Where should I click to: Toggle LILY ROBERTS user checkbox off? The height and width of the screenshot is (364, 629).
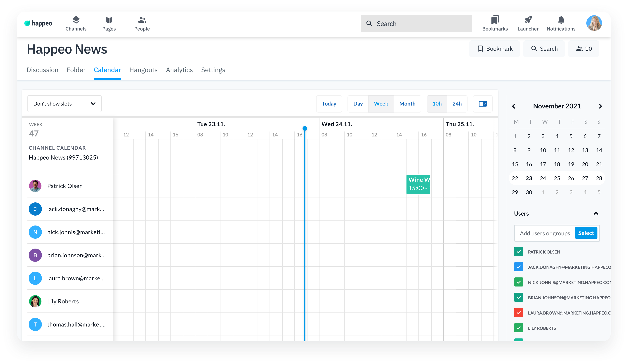pyautogui.click(x=519, y=328)
